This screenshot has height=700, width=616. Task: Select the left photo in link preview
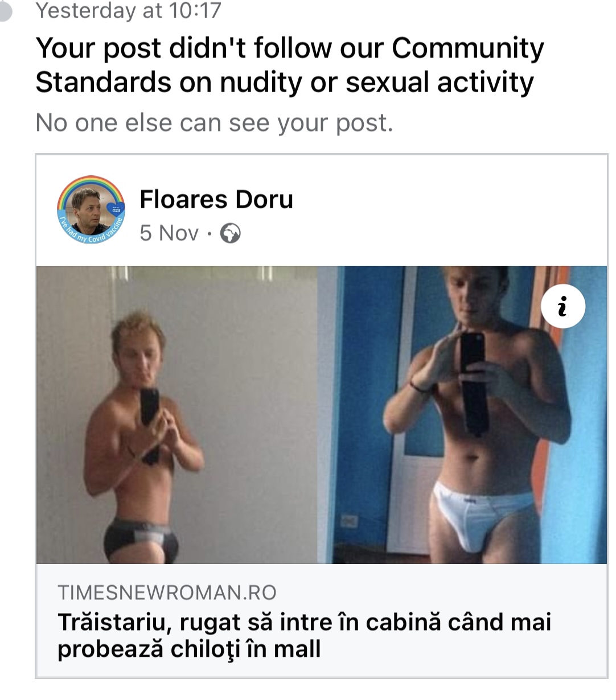(176, 415)
